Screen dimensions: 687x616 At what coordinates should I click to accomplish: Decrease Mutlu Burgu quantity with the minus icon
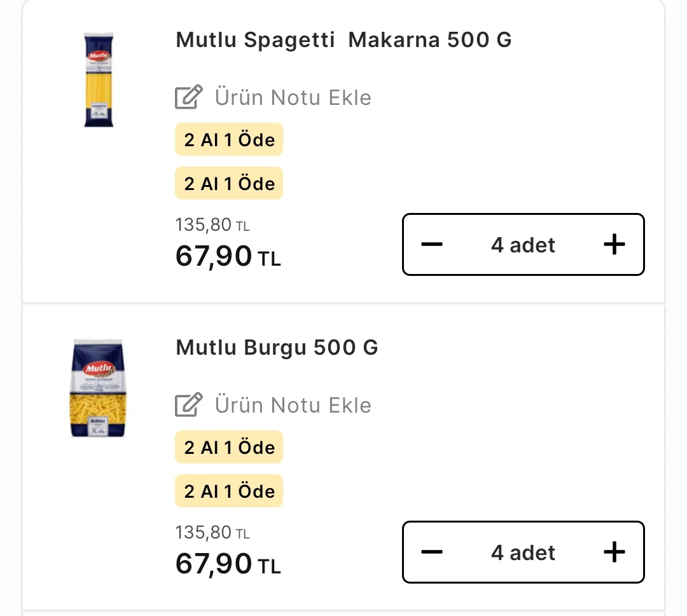point(431,552)
